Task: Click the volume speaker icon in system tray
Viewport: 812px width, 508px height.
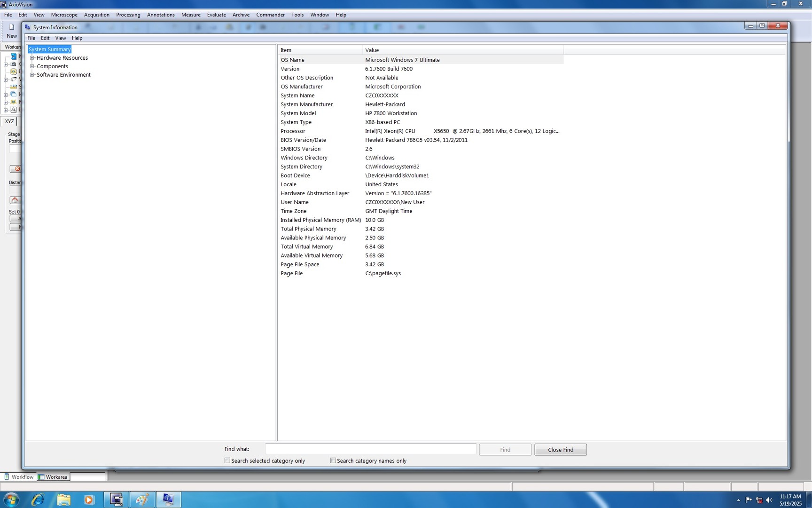Action: pos(769,500)
